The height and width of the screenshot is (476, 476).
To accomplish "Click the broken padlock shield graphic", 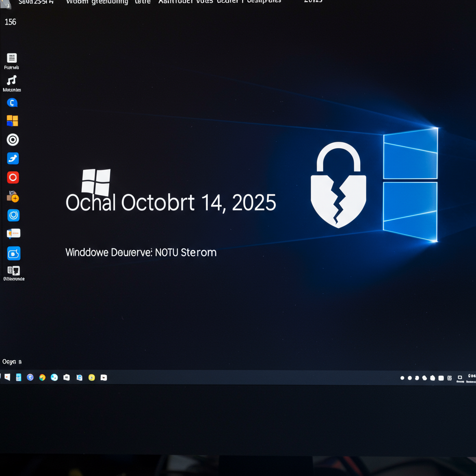I will [338, 185].
